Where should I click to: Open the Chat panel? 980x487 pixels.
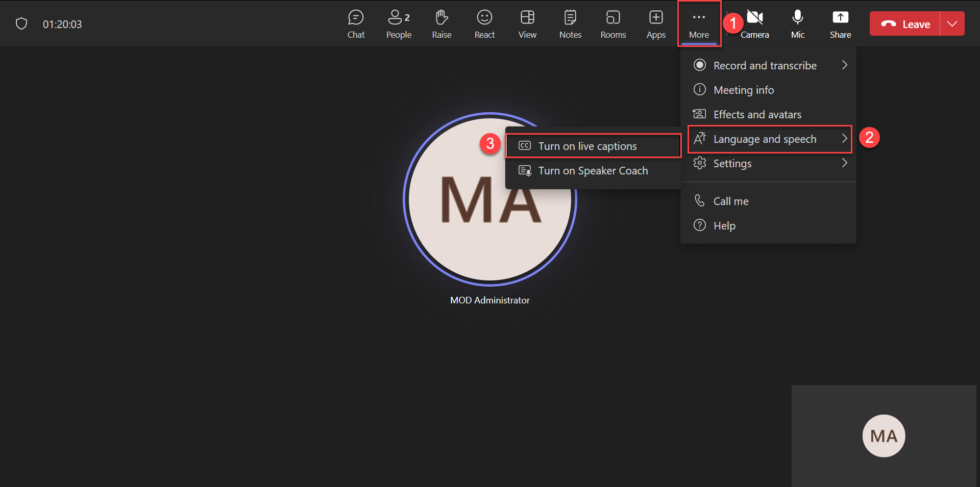click(x=356, y=24)
